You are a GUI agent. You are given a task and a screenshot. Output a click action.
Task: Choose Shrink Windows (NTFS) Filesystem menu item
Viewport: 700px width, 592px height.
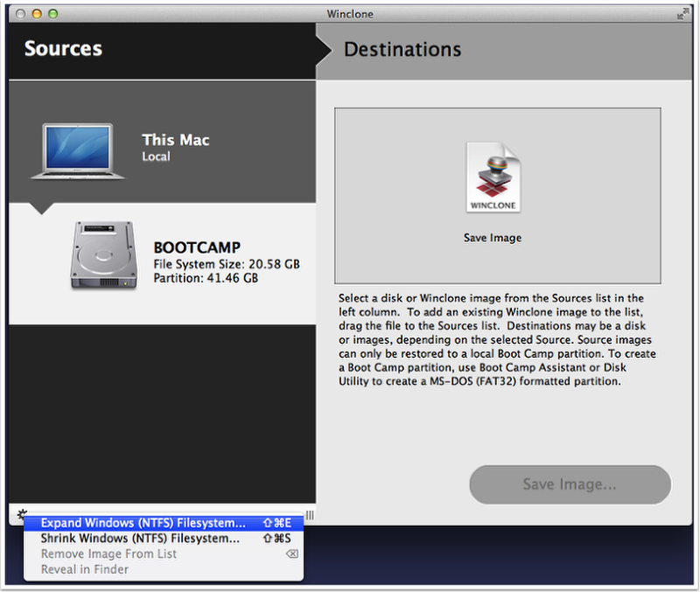pos(164,539)
